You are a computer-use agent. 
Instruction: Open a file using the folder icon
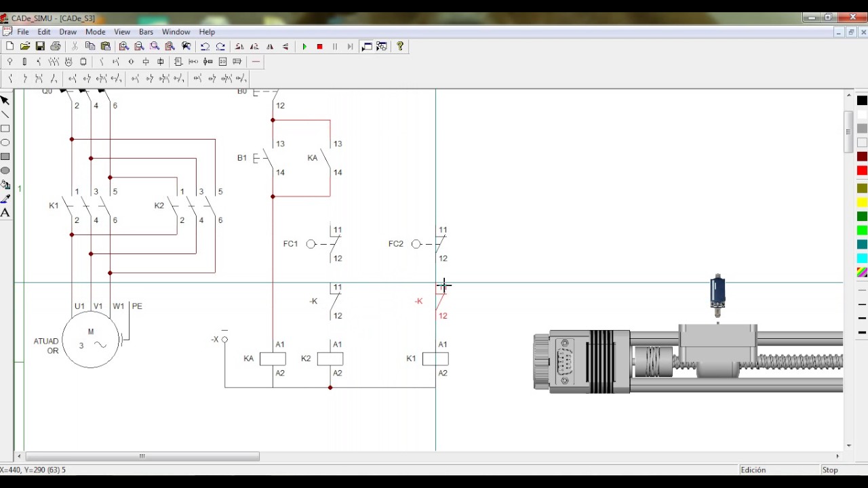click(x=25, y=46)
